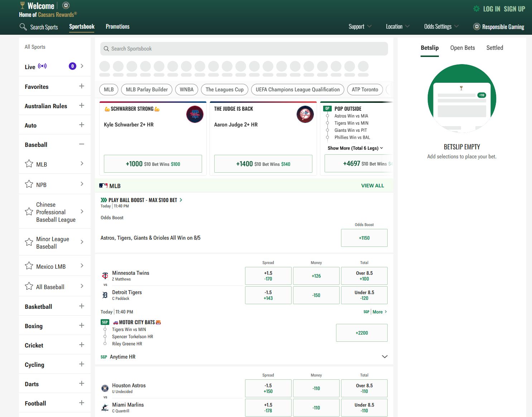This screenshot has width=532, height=417.
Task: Click the Yankees logo on Judge card
Action: click(x=305, y=115)
